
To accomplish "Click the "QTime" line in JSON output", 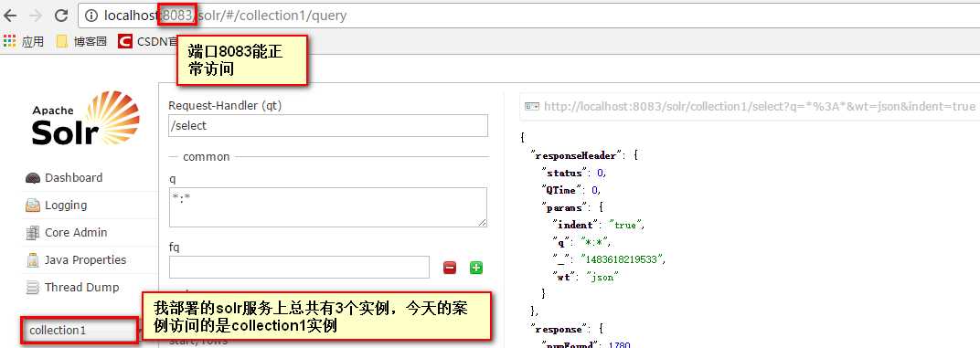I will coord(570,190).
